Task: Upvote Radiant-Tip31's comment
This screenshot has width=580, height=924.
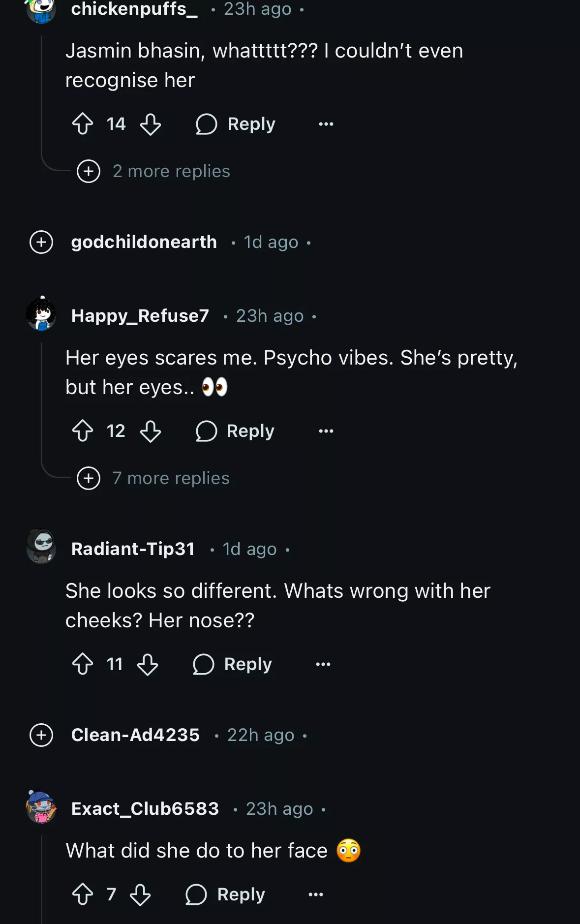Action: 83,664
